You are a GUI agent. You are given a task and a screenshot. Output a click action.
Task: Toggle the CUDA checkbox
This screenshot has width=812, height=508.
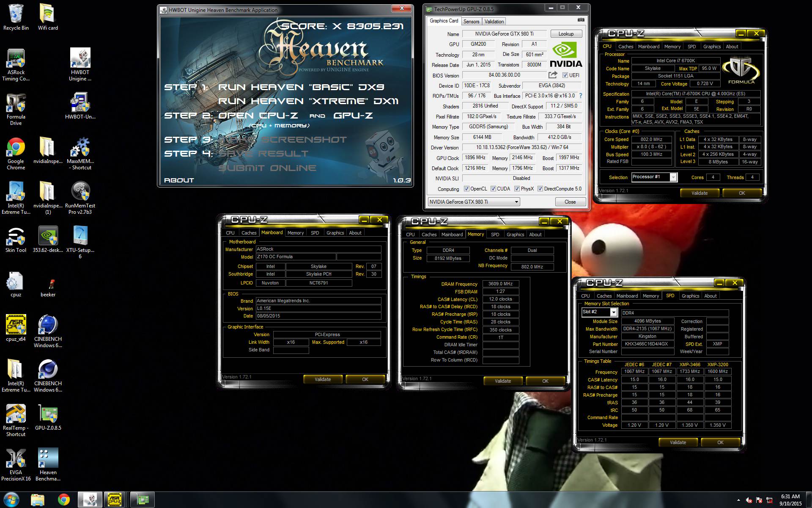[493, 189]
